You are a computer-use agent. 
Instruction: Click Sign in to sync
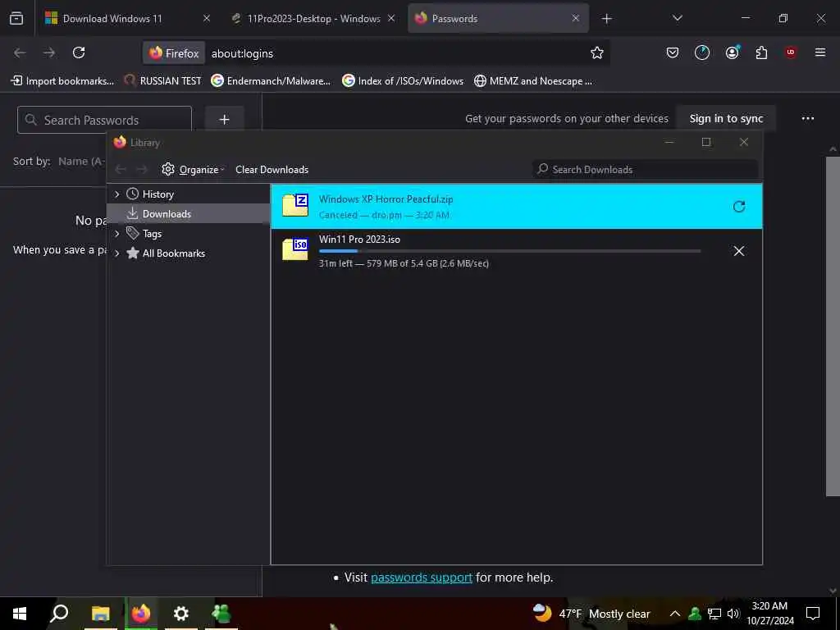[x=726, y=118]
